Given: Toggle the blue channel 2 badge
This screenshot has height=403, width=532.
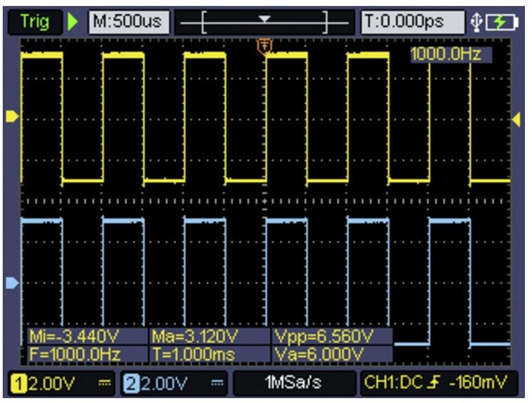Looking at the screenshot, I should pyautogui.click(x=129, y=383).
